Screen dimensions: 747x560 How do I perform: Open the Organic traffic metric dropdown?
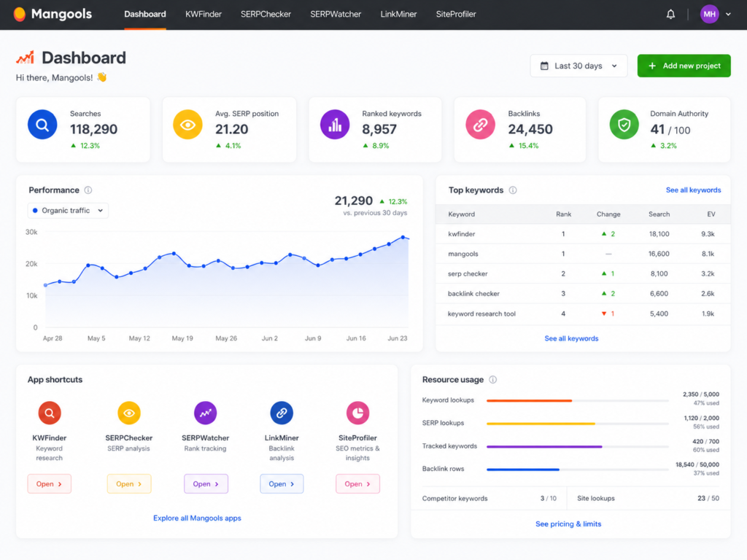click(68, 211)
